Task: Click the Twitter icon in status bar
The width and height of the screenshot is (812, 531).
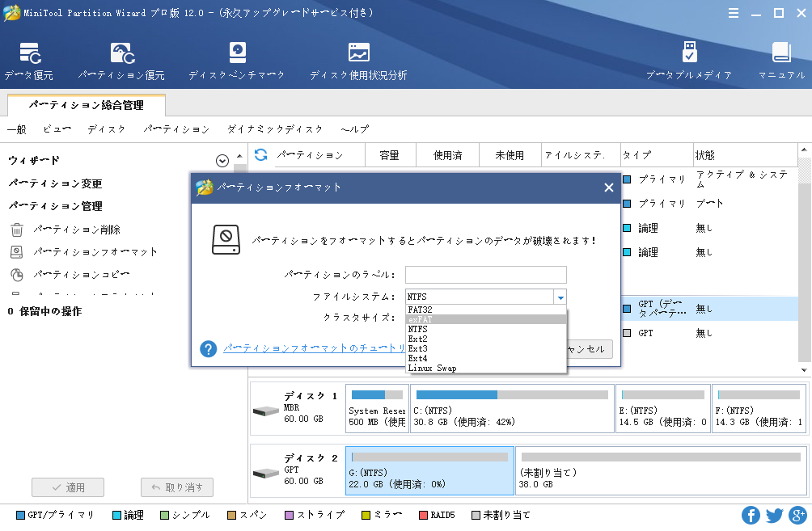Action: (774, 515)
